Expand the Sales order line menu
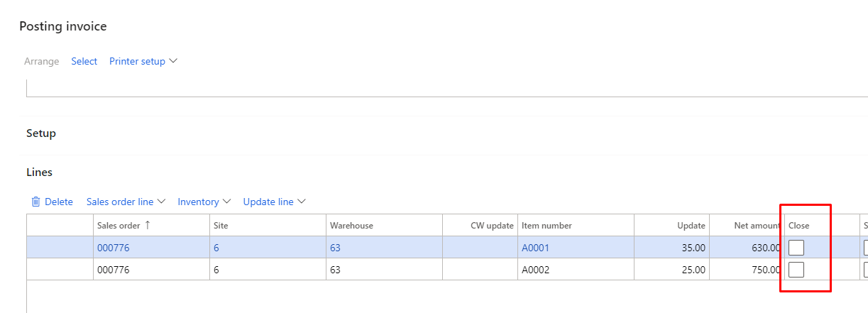The width and height of the screenshot is (868, 313). (126, 202)
